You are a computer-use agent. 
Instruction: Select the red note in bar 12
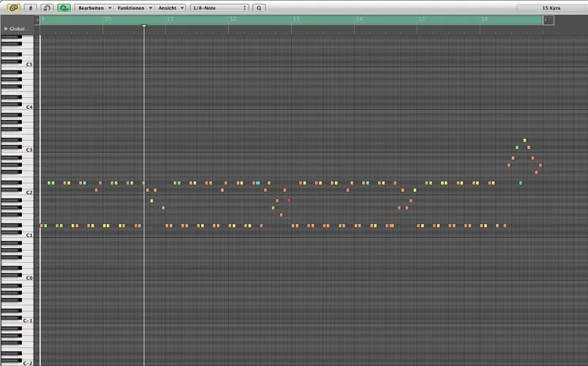(289, 201)
